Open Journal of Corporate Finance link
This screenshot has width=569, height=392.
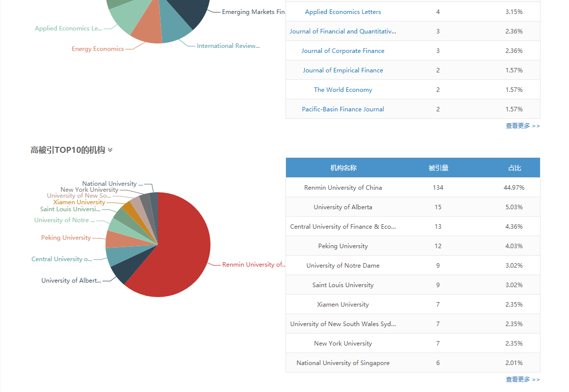[343, 51]
